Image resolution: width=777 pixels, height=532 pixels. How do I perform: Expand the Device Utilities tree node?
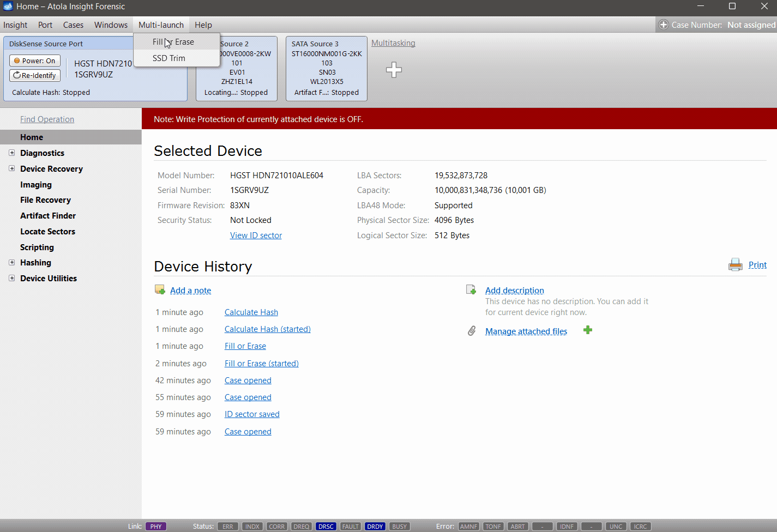[11, 278]
